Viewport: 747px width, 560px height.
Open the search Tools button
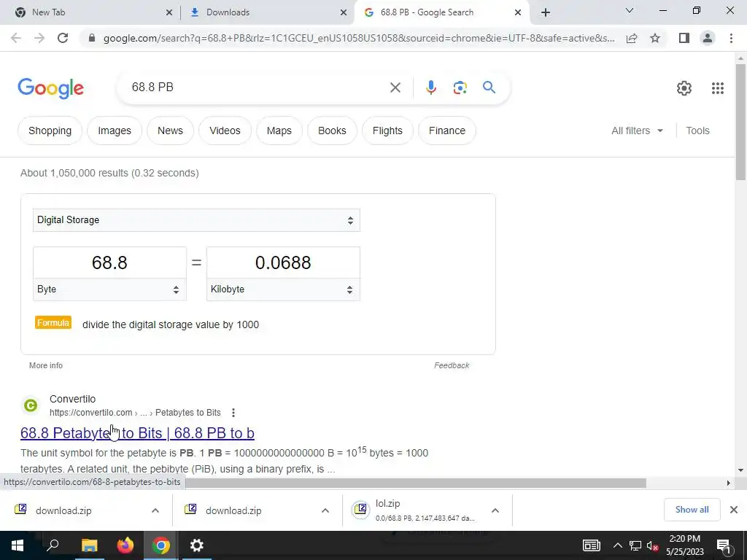(x=697, y=131)
